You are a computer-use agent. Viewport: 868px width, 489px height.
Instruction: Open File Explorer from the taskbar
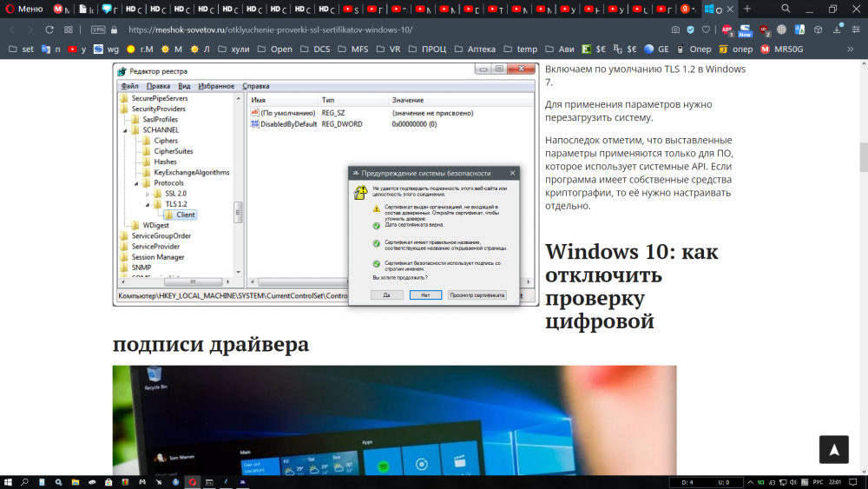(76, 482)
